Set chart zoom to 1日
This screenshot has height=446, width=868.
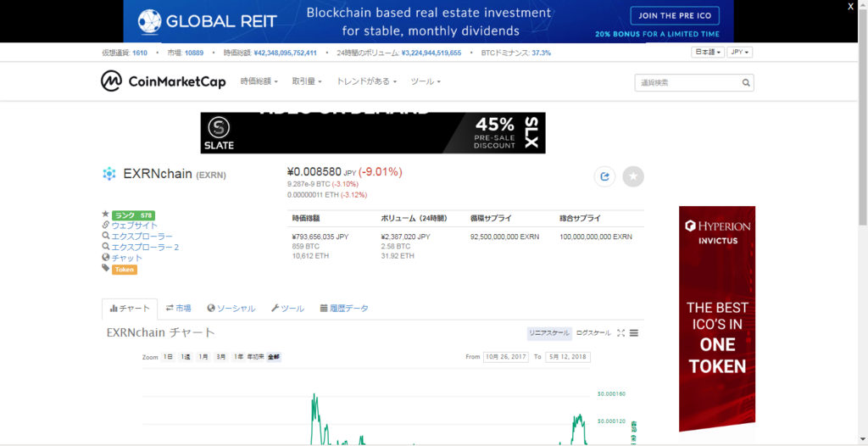click(x=169, y=357)
